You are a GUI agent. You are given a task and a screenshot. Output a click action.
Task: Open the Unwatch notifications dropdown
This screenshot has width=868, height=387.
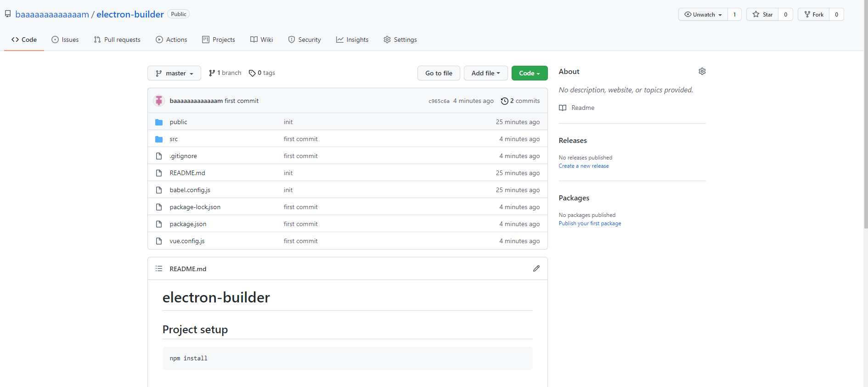(703, 14)
